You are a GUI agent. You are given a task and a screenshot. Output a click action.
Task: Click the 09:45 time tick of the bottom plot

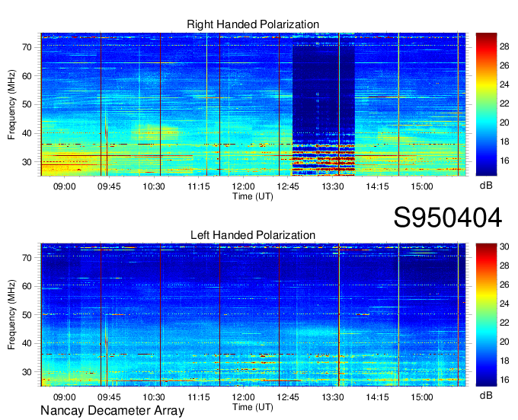109,397
